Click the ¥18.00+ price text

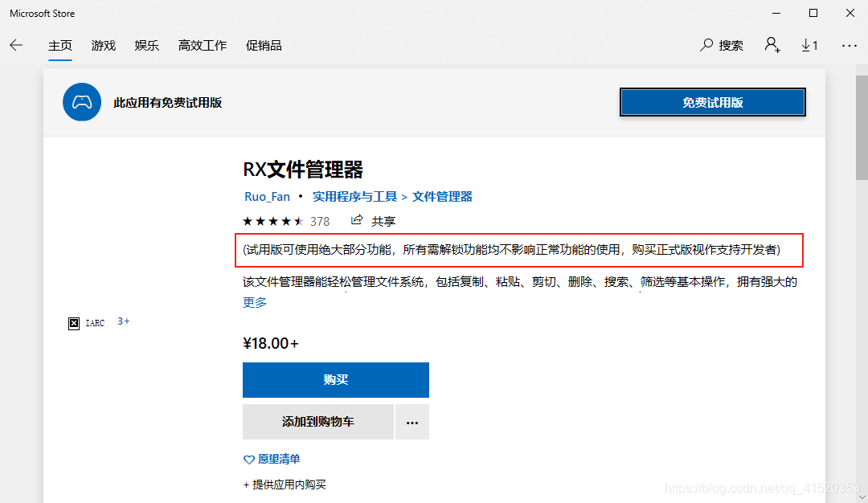(x=271, y=343)
